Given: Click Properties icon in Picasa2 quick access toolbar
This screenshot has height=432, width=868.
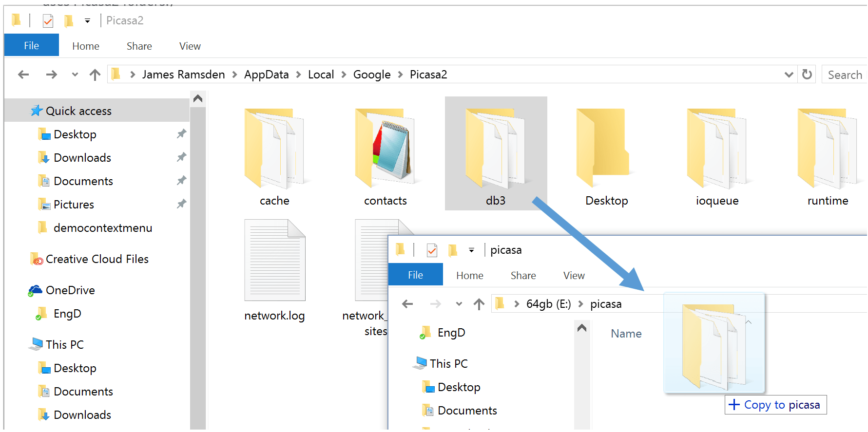Looking at the screenshot, I should click(48, 21).
